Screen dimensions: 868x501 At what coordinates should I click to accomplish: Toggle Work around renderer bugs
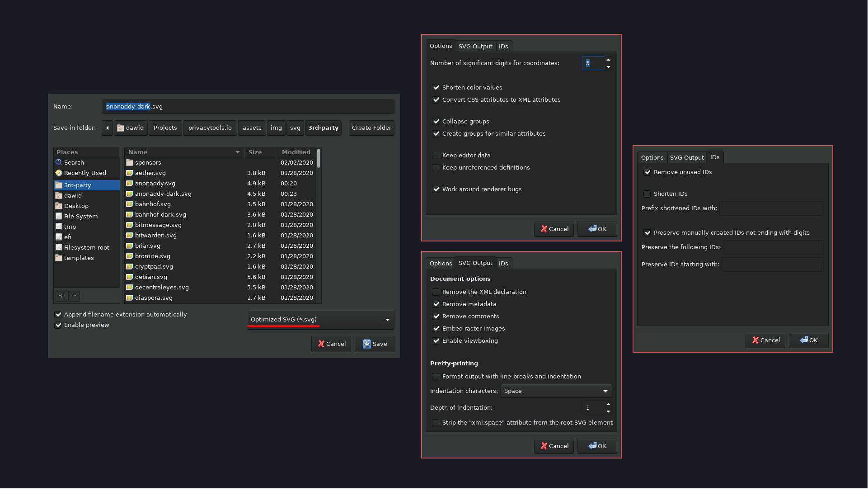436,189
